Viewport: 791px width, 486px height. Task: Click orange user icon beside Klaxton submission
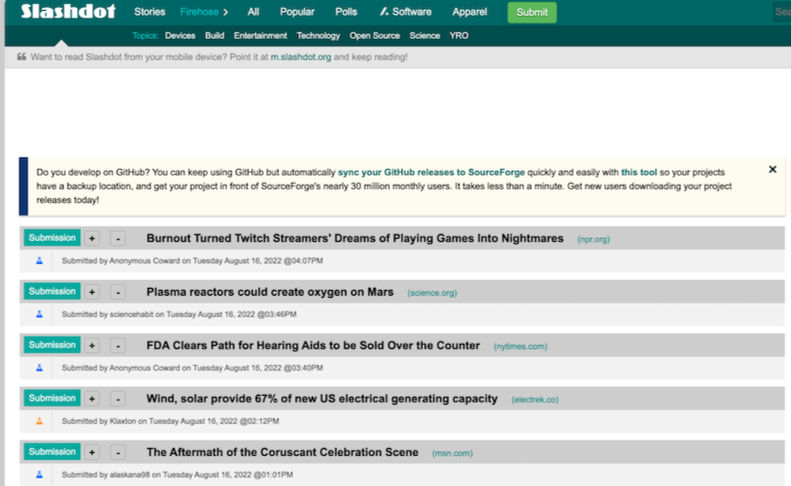[40, 421]
